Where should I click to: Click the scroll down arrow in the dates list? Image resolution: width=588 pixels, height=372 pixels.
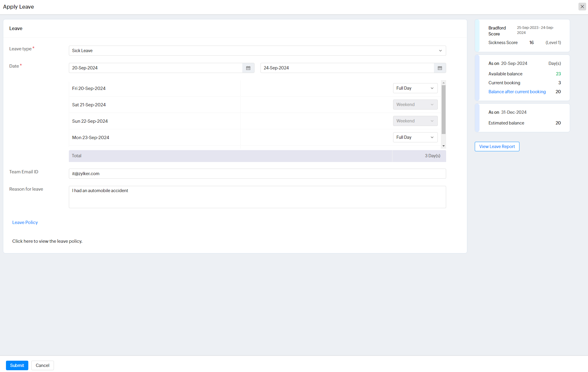443,146
